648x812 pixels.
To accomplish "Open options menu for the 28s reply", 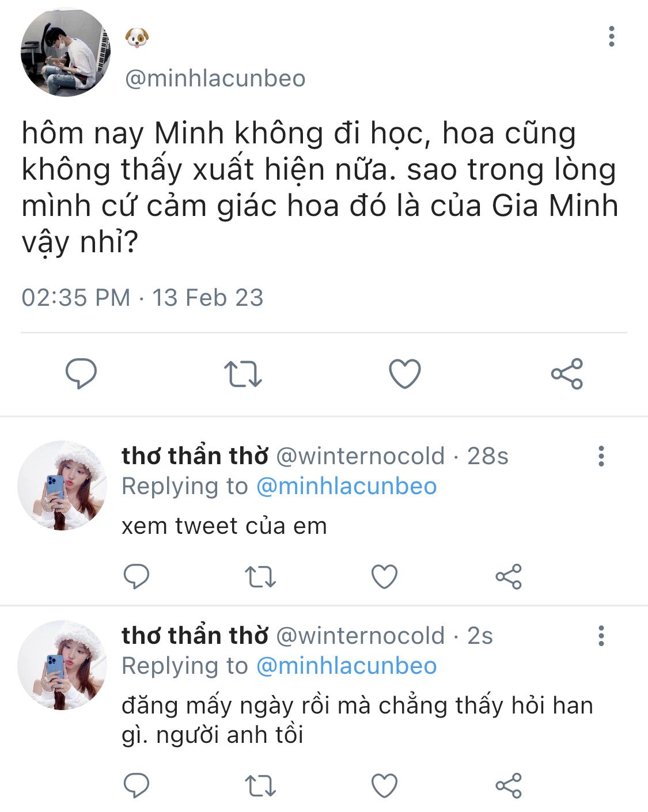I will (601, 456).
